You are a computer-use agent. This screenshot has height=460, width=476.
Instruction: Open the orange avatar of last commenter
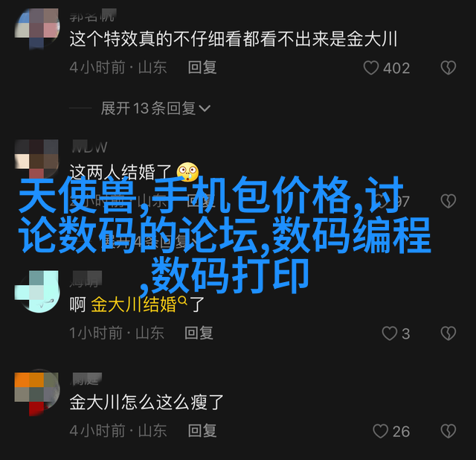(x=37, y=392)
